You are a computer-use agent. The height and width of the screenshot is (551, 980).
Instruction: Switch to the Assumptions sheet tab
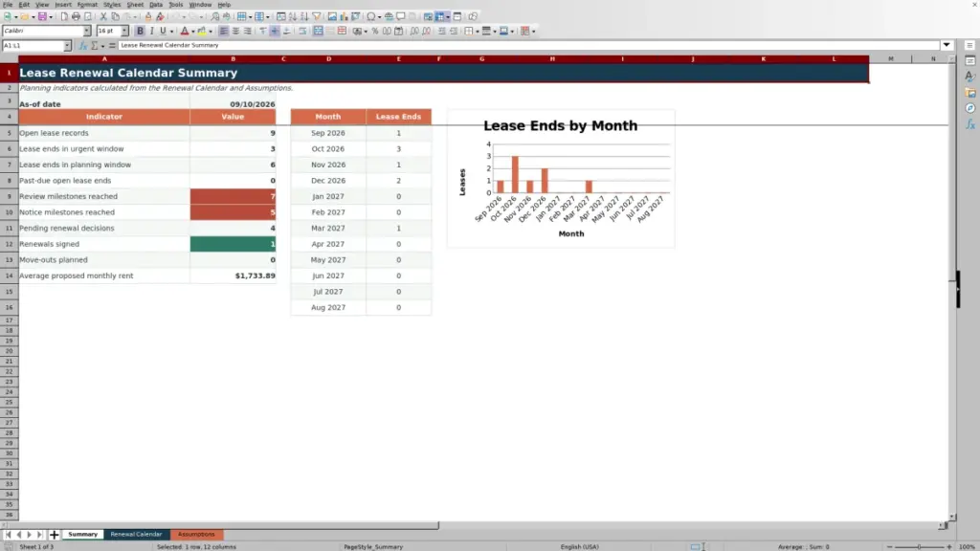coord(196,534)
